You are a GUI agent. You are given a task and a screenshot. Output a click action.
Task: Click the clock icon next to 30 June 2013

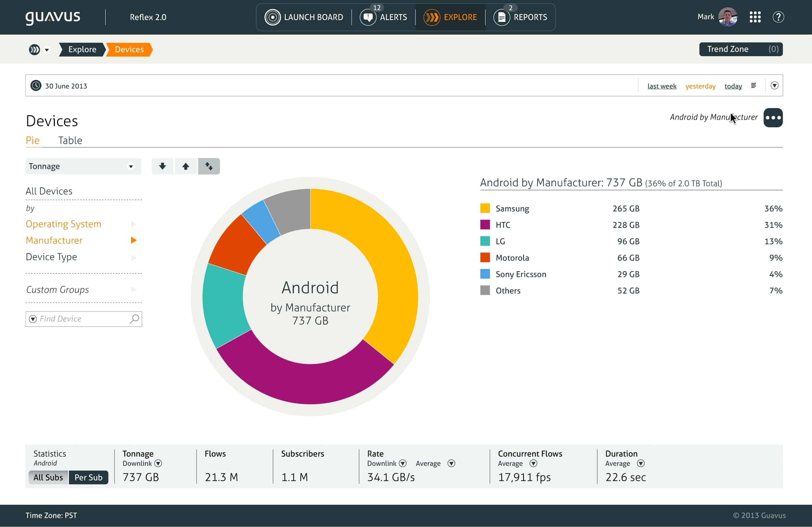36,85
